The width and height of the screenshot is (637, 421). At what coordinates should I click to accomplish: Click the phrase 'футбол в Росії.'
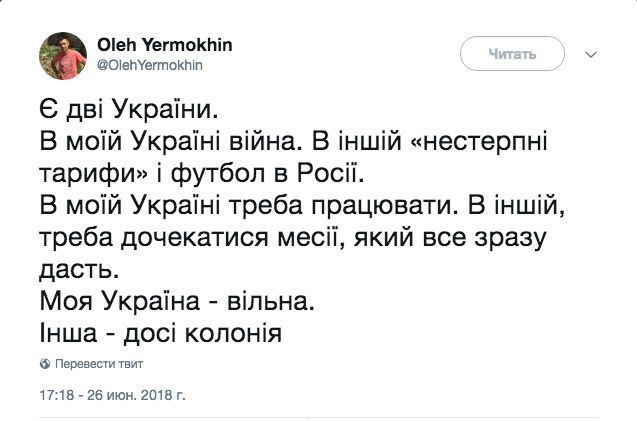[x=267, y=174]
